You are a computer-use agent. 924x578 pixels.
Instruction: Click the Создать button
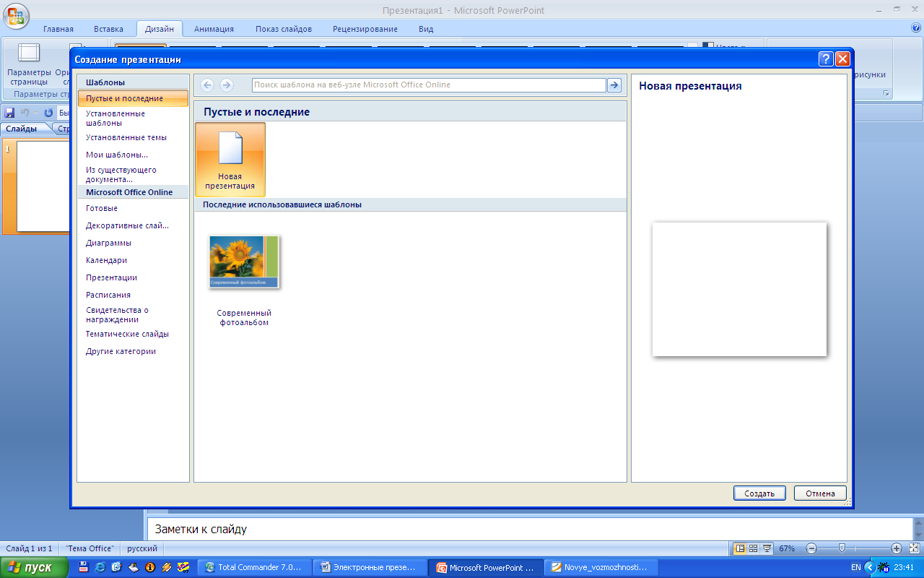(x=759, y=493)
